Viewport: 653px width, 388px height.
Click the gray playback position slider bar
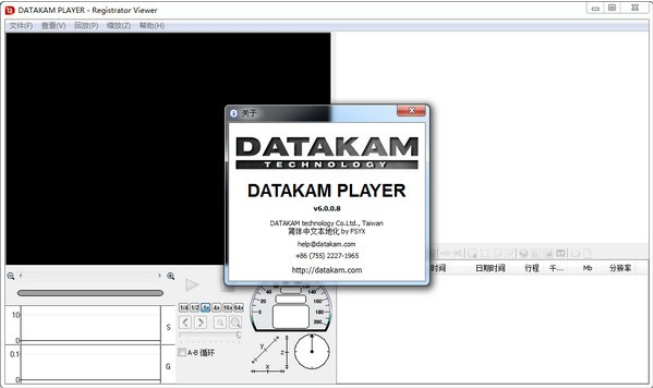[90, 293]
